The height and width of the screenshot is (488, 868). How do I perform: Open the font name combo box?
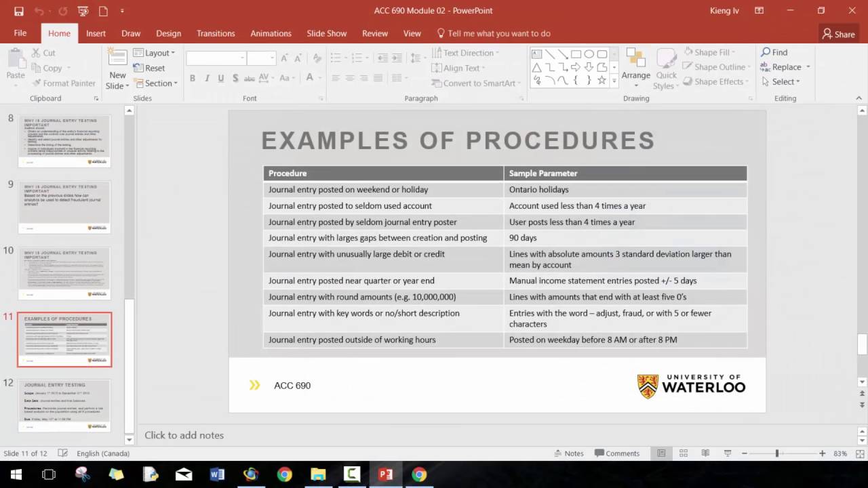(216, 58)
